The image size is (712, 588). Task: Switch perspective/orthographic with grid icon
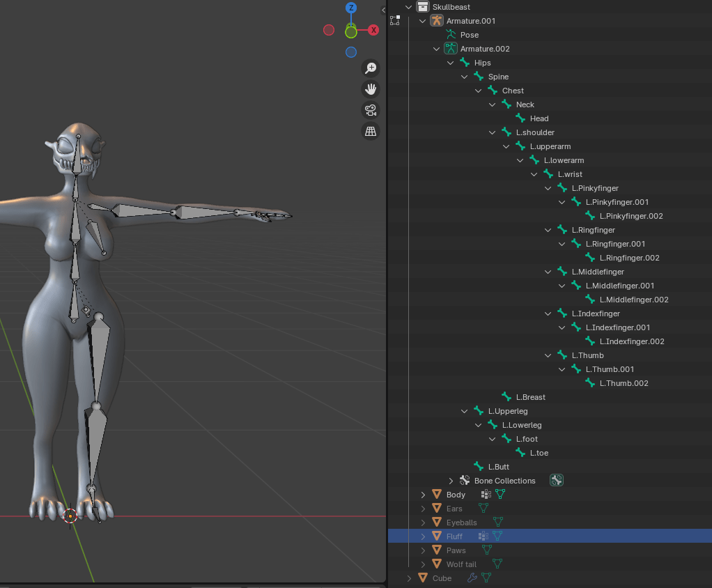(371, 131)
